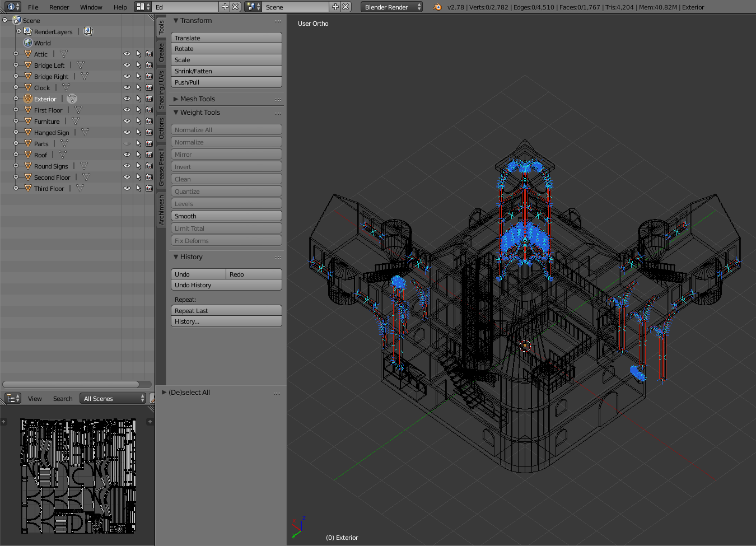The width and height of the screenshot is (756, 546).
Task: Open the outliner View menu
Action: point(35,399)
